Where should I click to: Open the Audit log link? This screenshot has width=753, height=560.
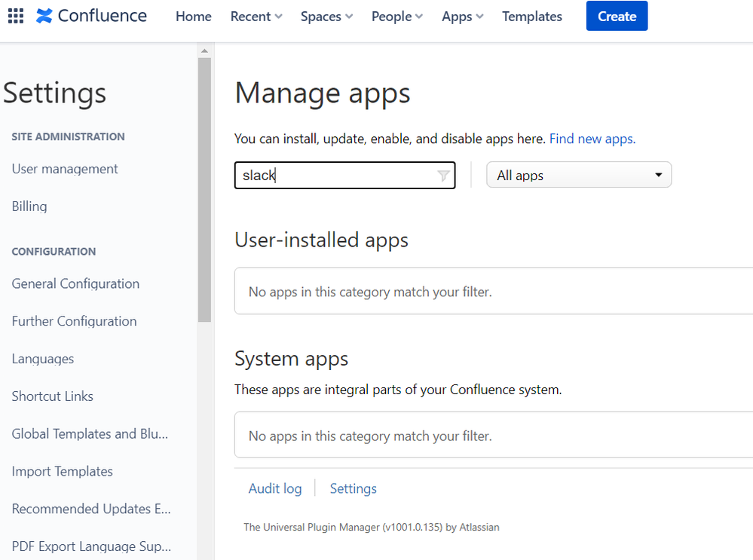click(275, 488)
